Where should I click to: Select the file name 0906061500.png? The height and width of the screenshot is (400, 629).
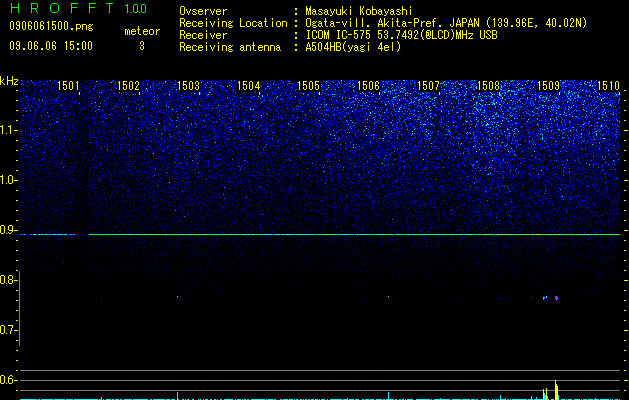(x=51, y=26)
